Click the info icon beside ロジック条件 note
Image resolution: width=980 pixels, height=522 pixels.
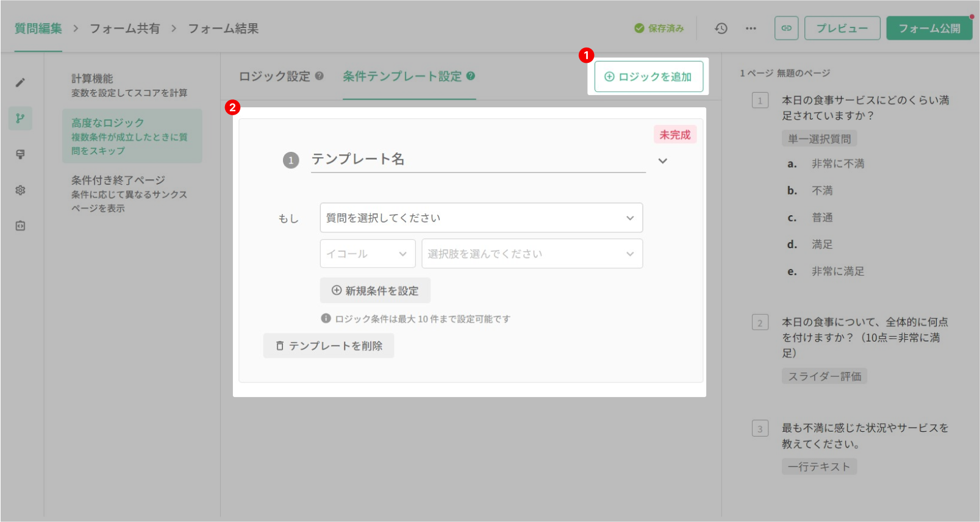[326, 318]
